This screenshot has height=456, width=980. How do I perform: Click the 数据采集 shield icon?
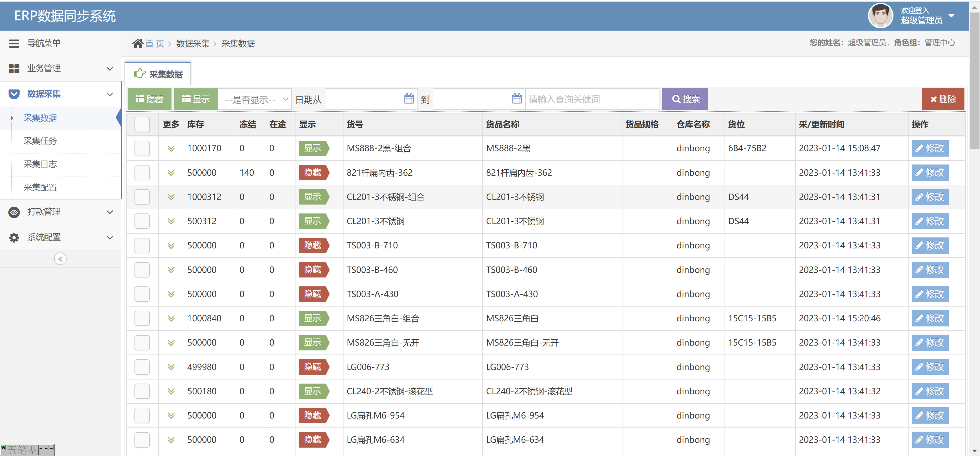point(14,94)
